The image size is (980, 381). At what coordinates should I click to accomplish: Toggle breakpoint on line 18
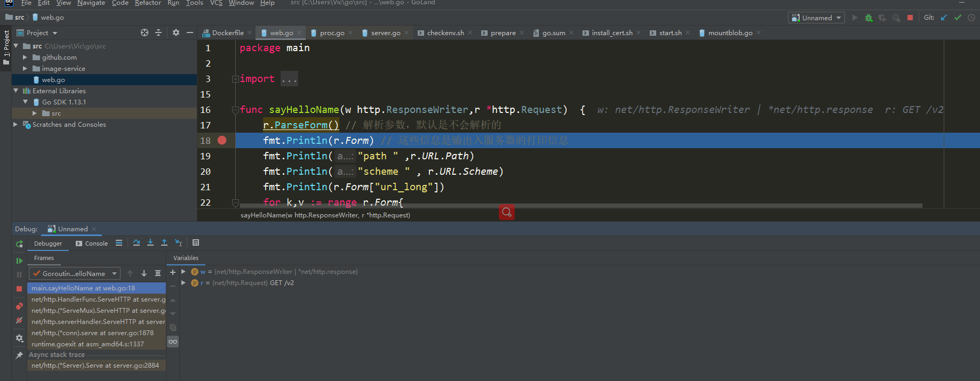[x=222, y=140]
